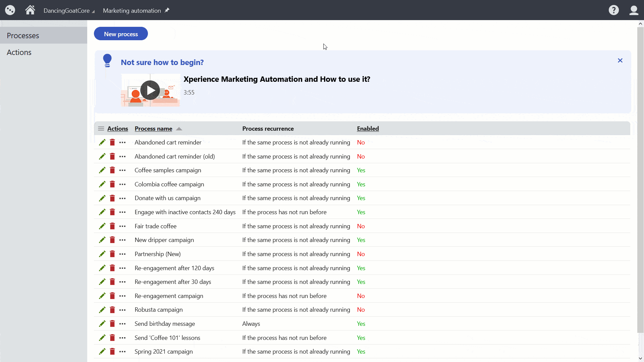Open help using the question mark icon

[x=613, y=10]
